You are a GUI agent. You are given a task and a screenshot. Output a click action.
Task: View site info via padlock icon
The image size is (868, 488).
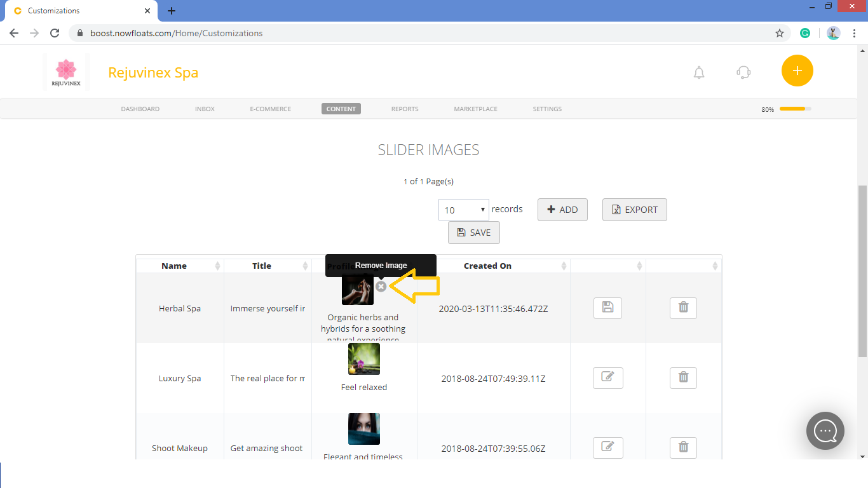(80, 33)
